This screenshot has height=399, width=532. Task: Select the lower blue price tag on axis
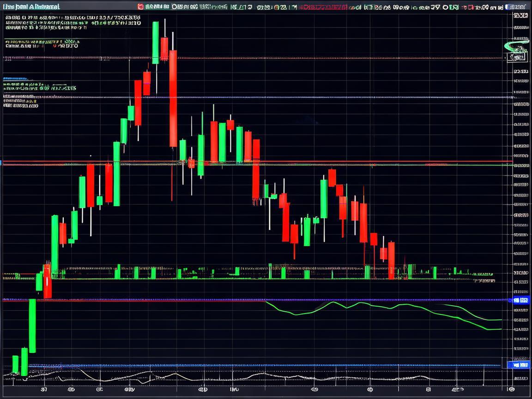coord(520,365)
